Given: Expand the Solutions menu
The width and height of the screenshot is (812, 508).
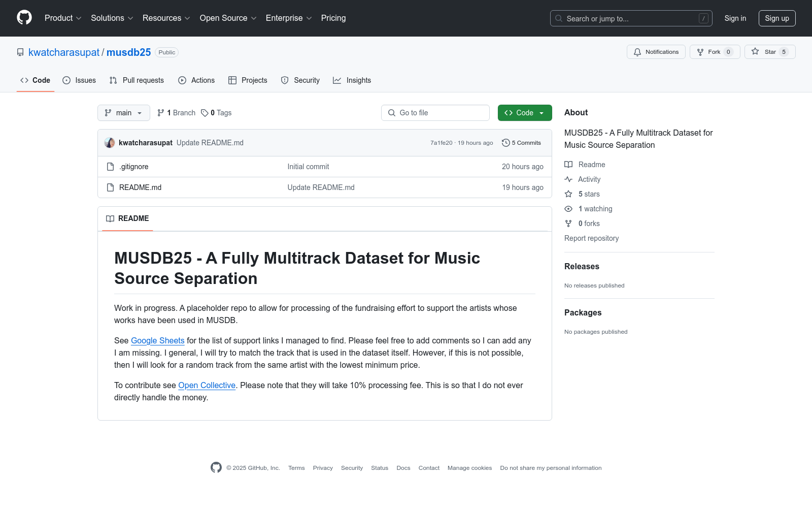Looking at the screenshot, I should (x=112, y=18).
